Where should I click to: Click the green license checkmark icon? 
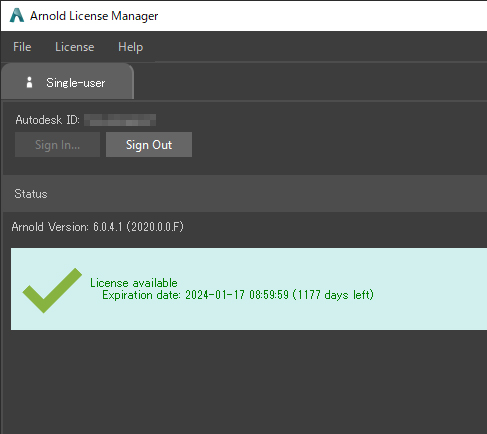click(x=52, y=290)
